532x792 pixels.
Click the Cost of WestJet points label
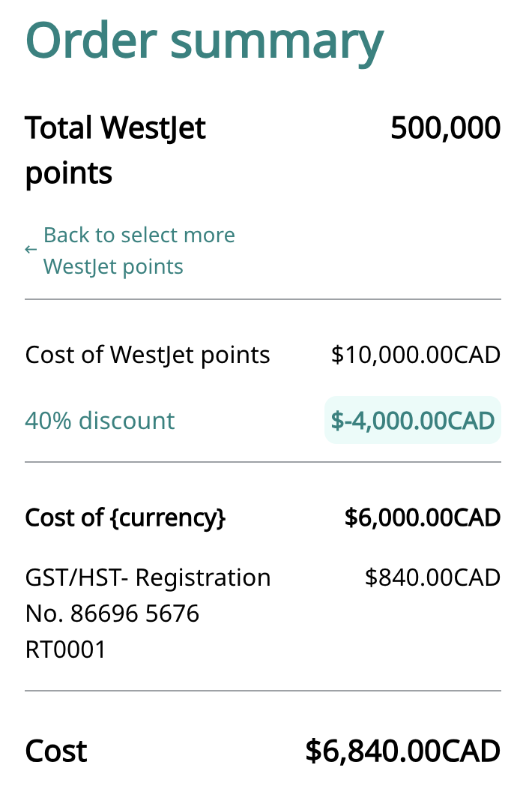(x=148, y=355)
